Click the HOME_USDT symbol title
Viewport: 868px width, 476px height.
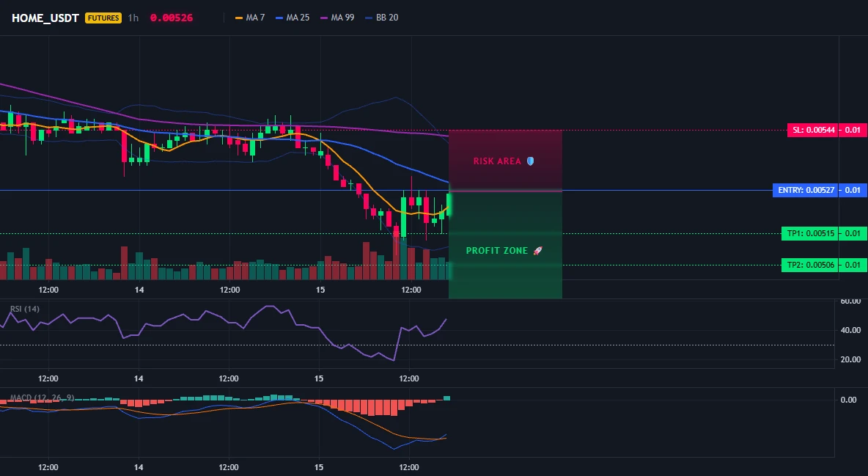click(45, 18)
